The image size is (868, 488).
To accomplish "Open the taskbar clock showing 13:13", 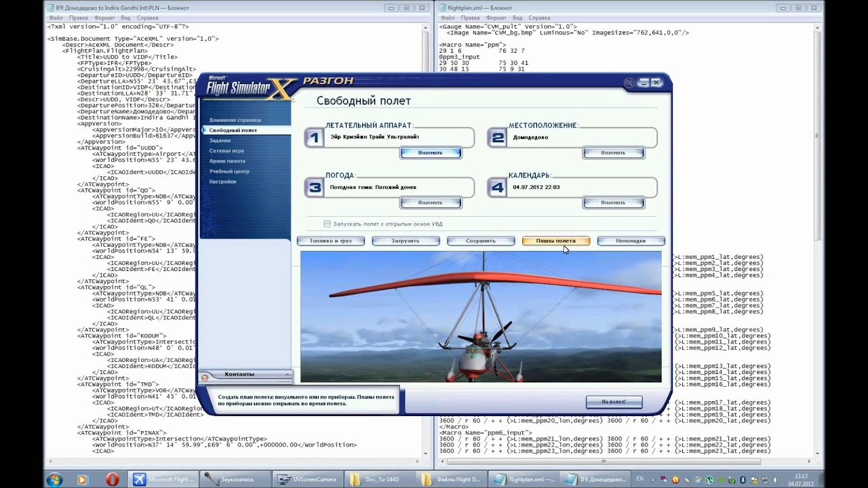I will [x=801, y=479].
